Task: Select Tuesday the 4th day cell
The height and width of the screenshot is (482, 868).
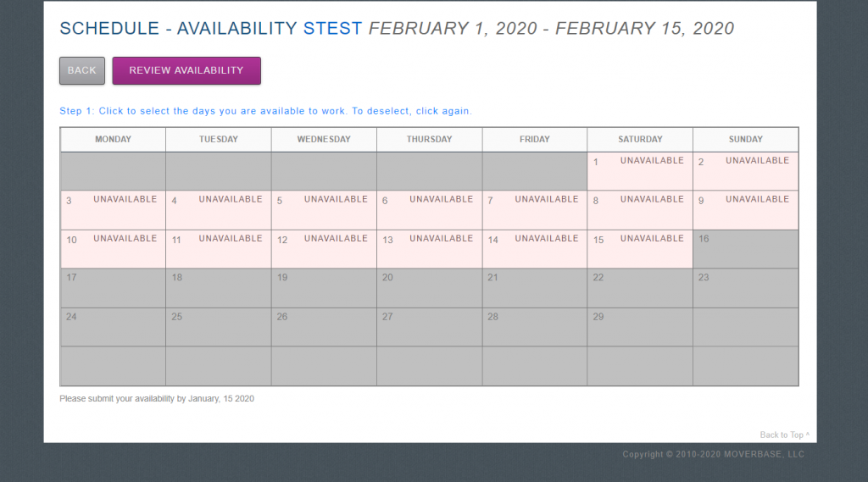Action: pyautogui.click(x=218, y=210)
